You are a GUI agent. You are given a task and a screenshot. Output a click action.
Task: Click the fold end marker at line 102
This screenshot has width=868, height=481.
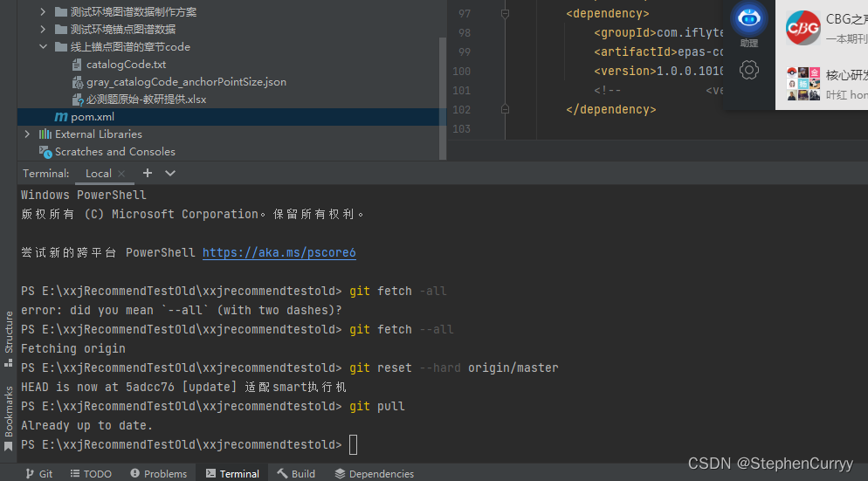coord(505,110)
